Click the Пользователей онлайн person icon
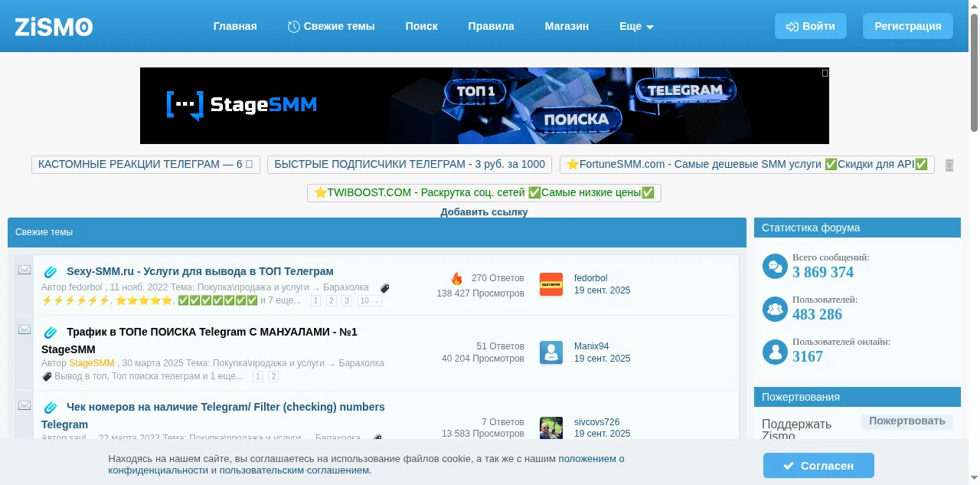This screenshot has width=980, height=485. 775,352
